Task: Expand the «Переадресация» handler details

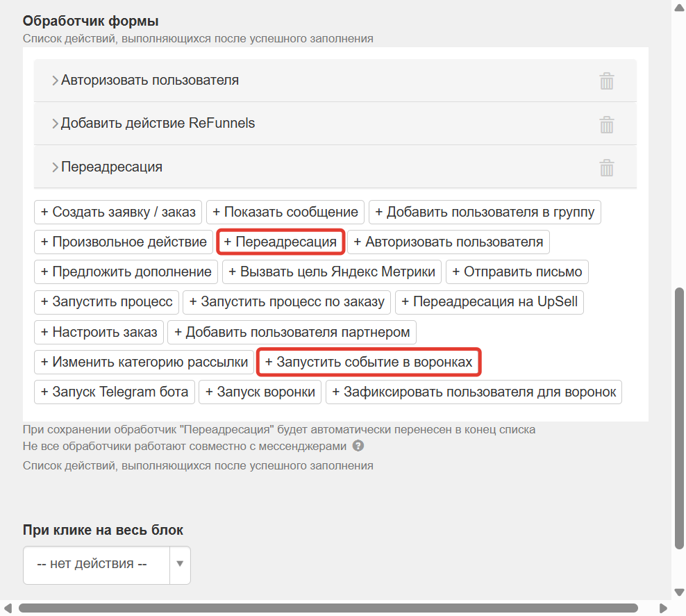Action: tap(55, 167)
